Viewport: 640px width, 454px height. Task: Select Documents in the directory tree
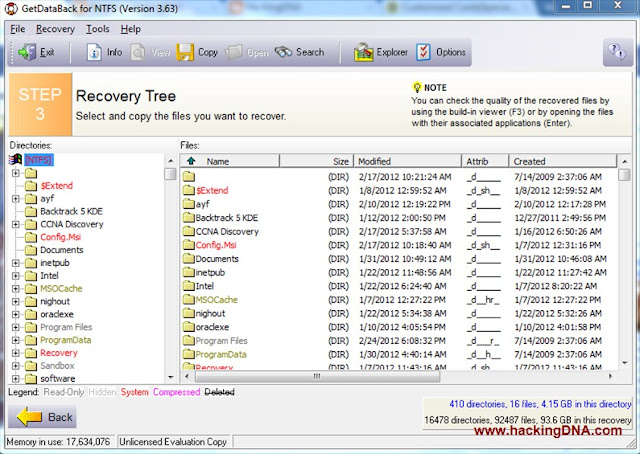[62, 250]
